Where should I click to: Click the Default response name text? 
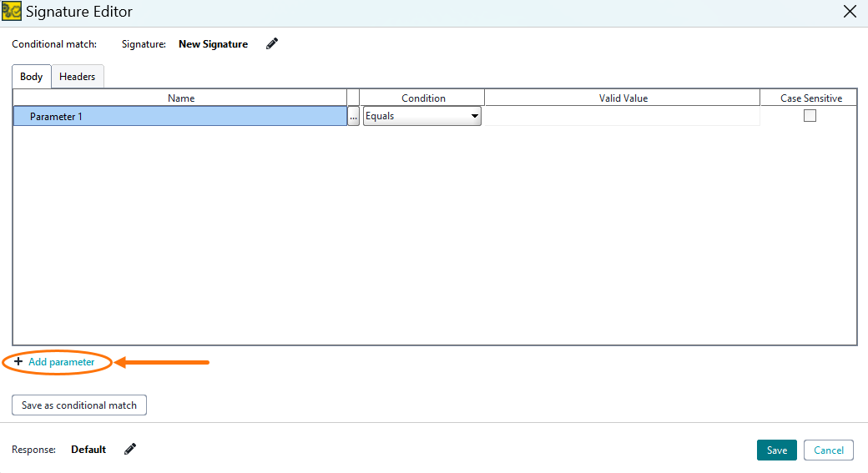point(88,449)
